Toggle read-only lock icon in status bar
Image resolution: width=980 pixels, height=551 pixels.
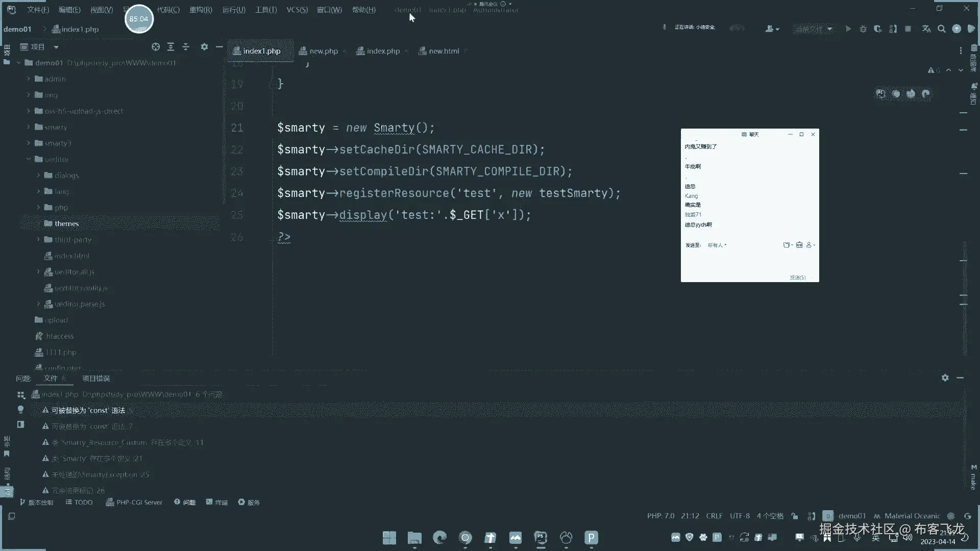(795, 516)
